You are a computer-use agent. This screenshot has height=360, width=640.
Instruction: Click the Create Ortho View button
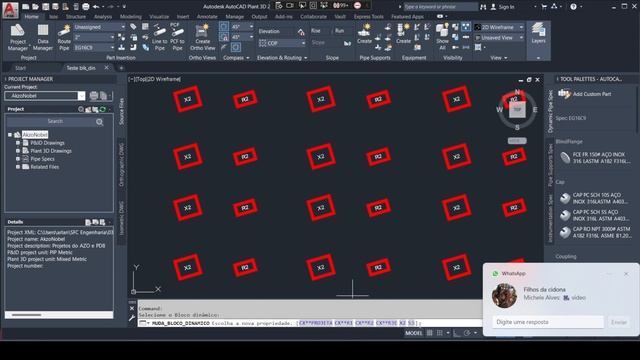point(202,37)
